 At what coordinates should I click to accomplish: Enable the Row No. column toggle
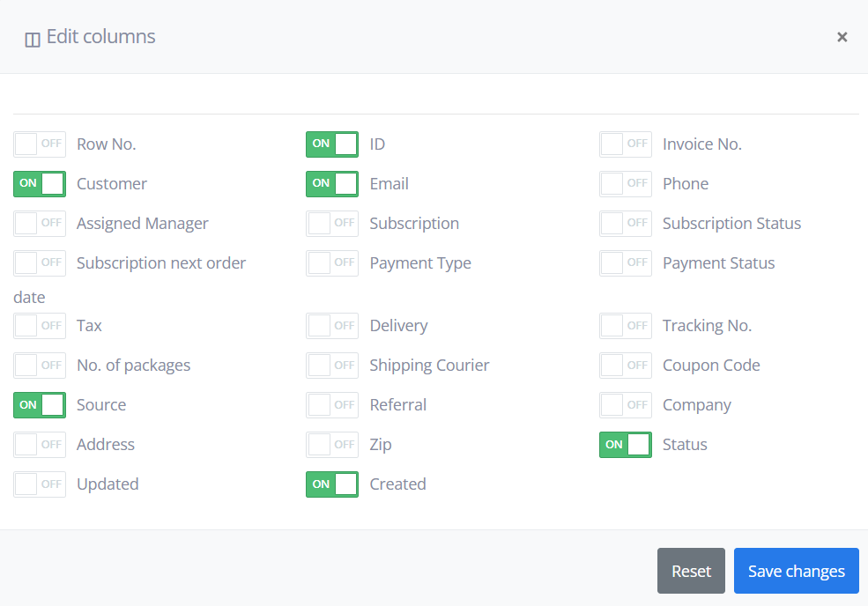point(40,144)
